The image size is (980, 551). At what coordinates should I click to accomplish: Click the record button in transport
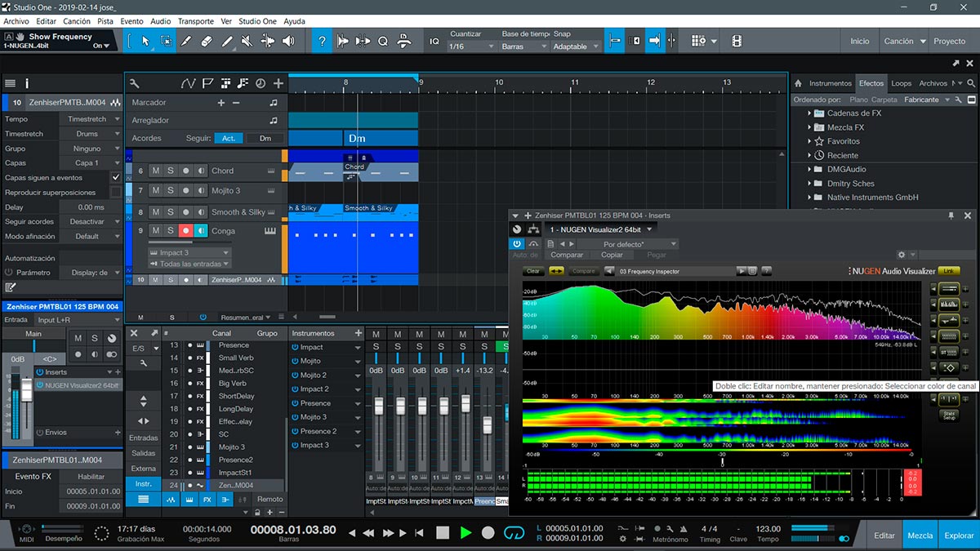click(x=488, y=532)
